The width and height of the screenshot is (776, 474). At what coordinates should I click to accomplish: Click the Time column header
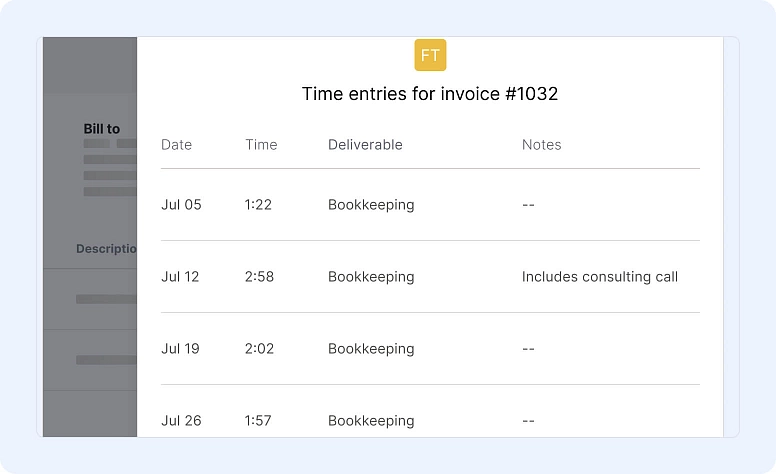[261, 145]
